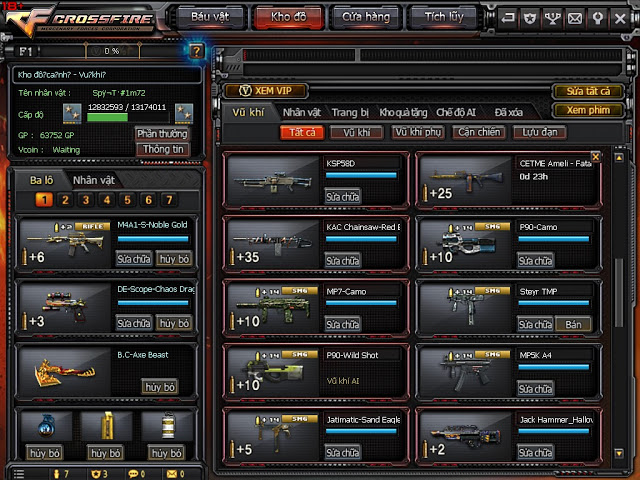Open the mail envelope icon in top bar
The height and width of the screenshot is (480, 640).
575,18
